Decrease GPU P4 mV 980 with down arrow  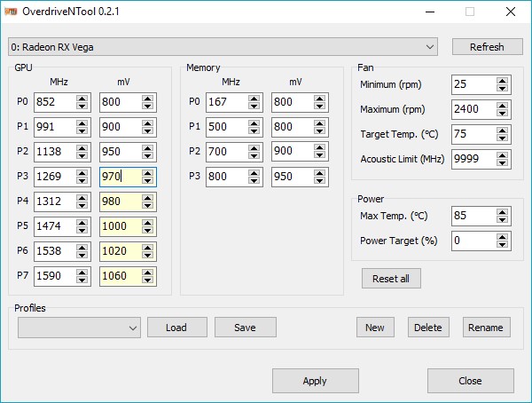coord(147,205)
